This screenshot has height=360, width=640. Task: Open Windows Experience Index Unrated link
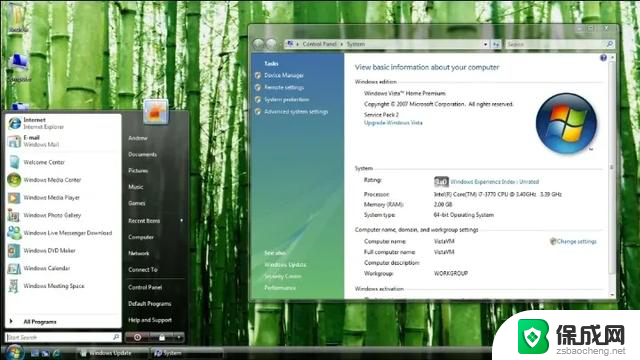point(495,182)
